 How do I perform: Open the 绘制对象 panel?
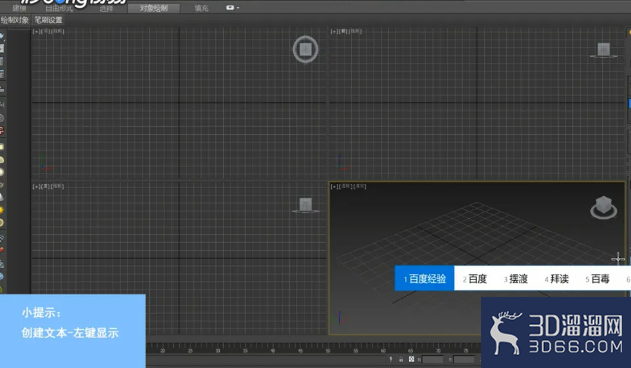click(x=15, y=20)
